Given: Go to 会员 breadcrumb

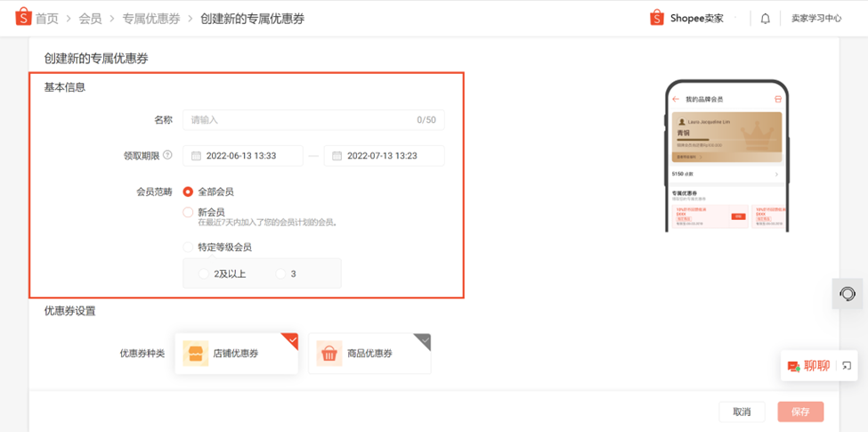Looking at the screenshot, I should (x=90, y=19).
